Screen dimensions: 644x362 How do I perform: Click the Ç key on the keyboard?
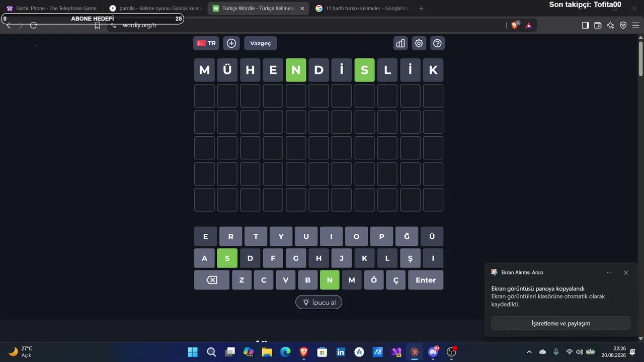point(395,280)
